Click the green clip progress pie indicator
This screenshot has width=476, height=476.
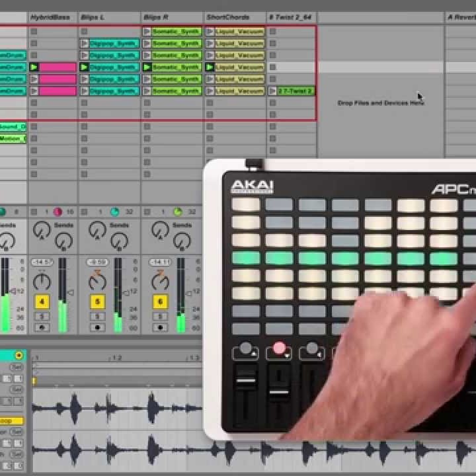click(x=178, y=212)
